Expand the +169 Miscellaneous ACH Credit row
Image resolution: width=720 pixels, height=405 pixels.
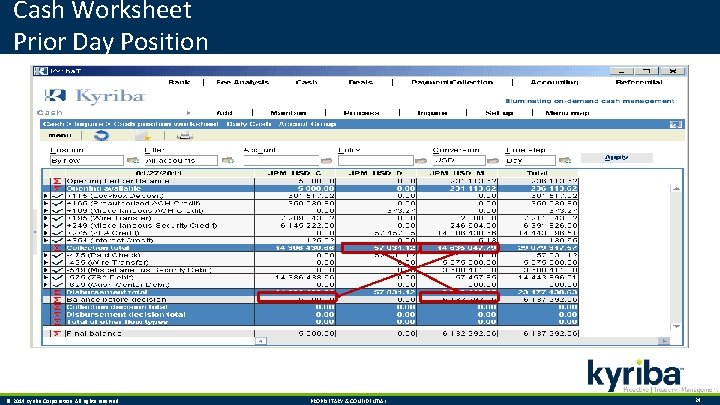click(46, 211)
